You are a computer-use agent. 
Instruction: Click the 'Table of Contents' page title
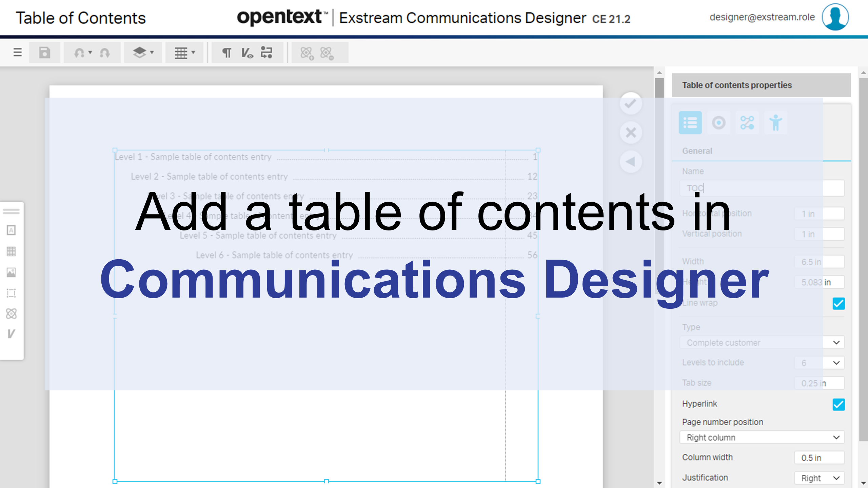pyautogui.click(x=81, y=18)
